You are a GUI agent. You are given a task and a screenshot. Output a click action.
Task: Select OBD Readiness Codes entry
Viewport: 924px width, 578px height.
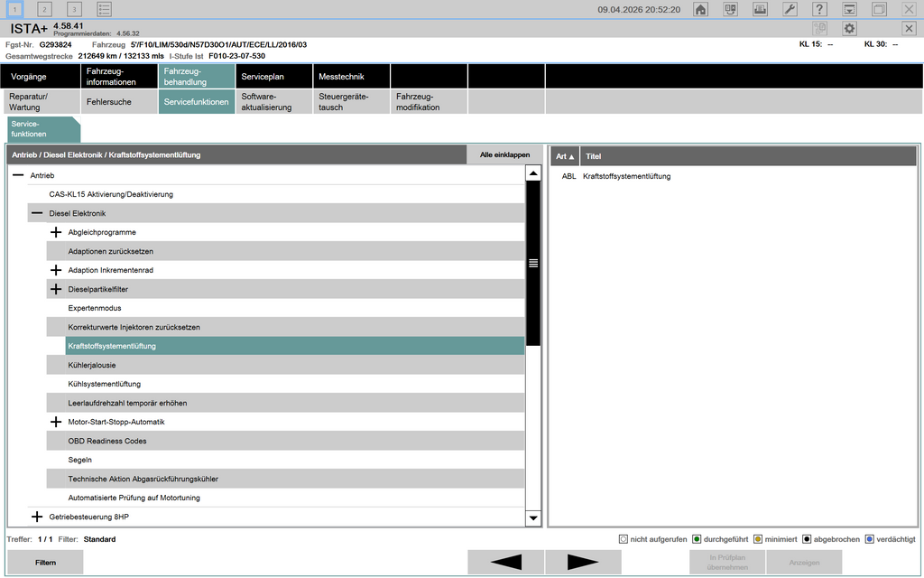[x=107, y=441]
